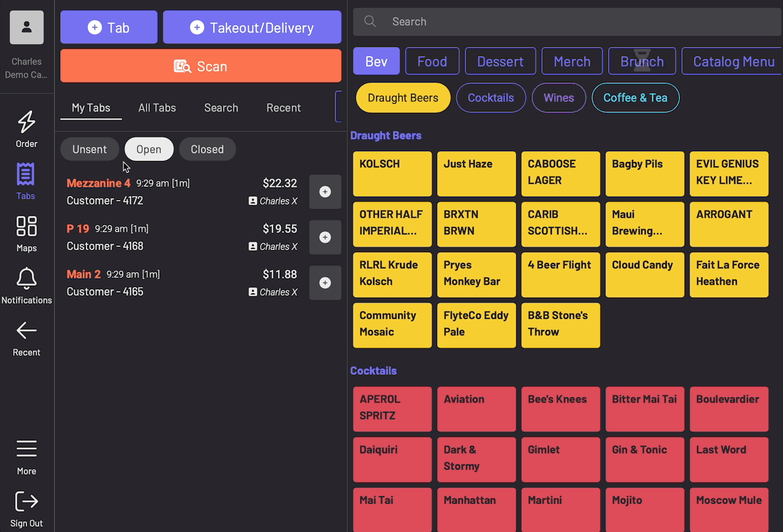Click the menu Search input field

(566, 22)
